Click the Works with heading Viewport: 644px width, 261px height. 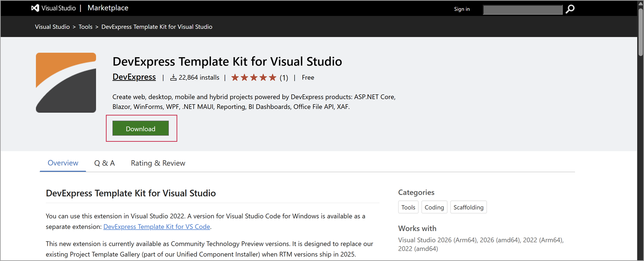[417, 228]
